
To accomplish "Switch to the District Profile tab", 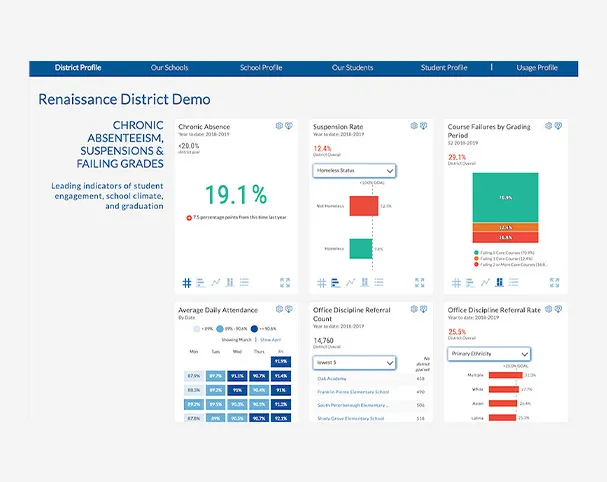I will click(78, 68).
